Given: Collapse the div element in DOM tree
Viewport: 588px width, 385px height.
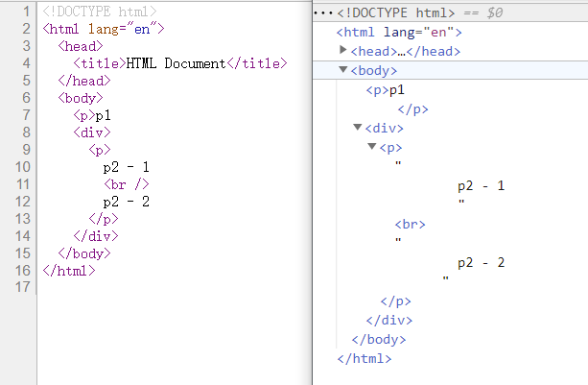Looking at the screenshot, I should [x=358, y=127].
